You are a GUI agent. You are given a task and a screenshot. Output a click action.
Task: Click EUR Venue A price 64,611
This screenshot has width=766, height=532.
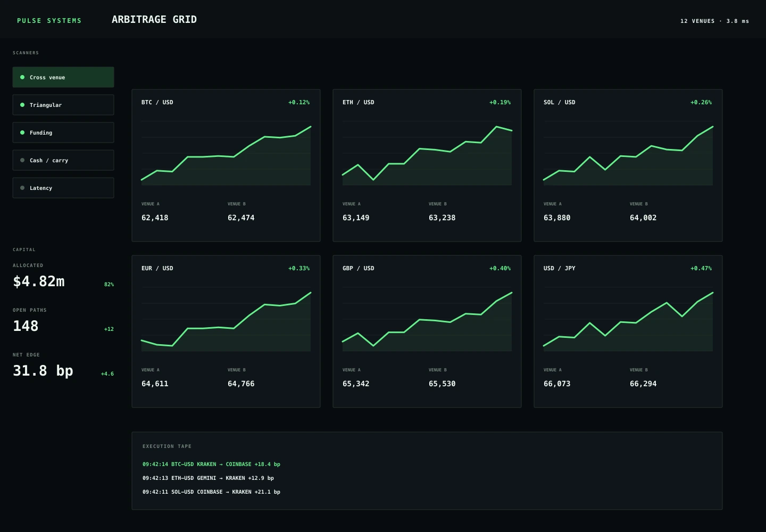click(155, 384)
